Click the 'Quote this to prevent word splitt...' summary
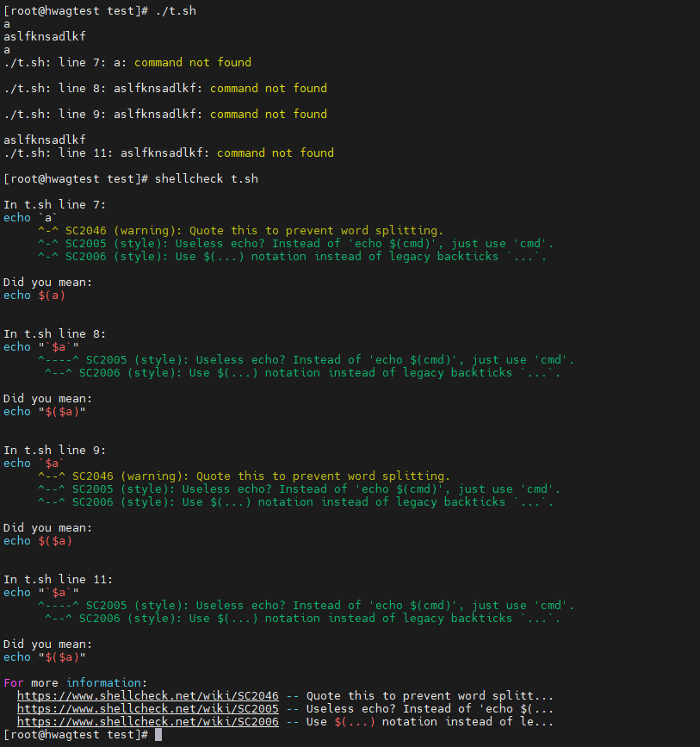Viewport: 700px width, 747px height. (x=430, y=696)
